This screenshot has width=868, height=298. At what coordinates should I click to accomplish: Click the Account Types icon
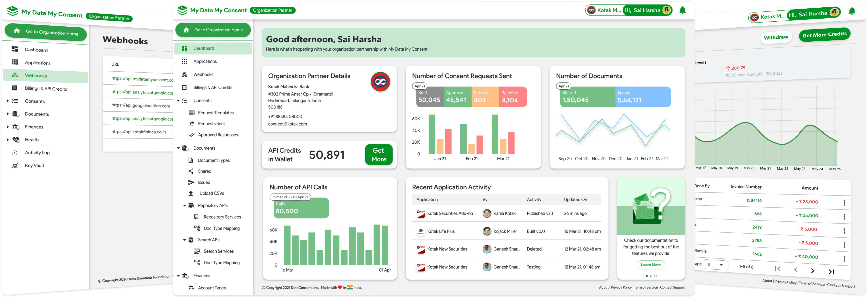191,288
